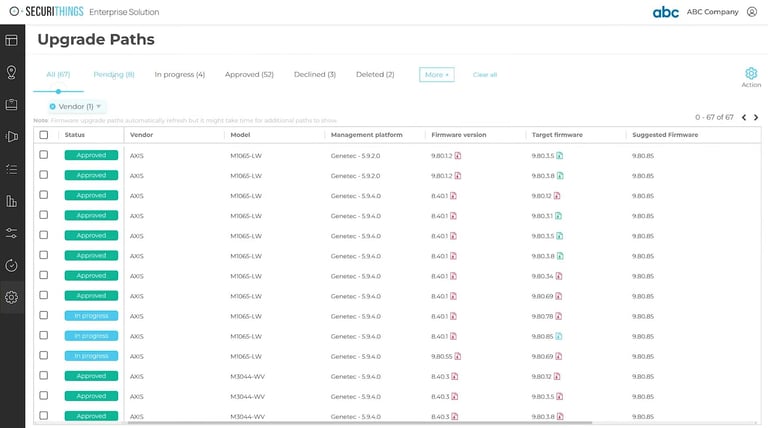This screenshot has height=428, width=768.
Task: Click the settings gear in sidebar
Action: tap(11, 297)
